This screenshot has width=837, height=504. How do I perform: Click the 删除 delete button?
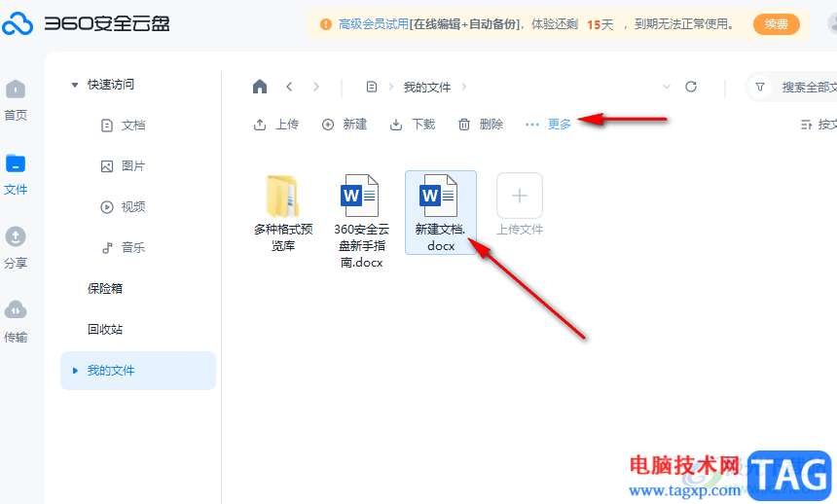tap(481, 125)
